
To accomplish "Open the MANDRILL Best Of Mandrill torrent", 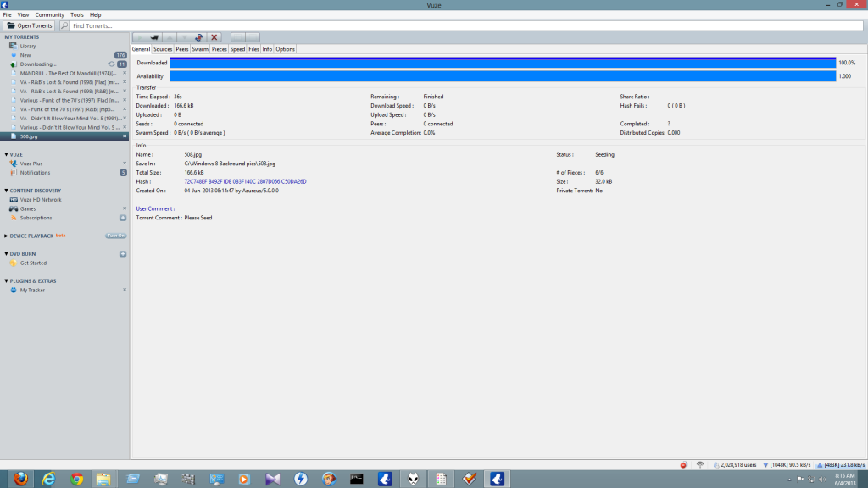I will pos(68,73).
